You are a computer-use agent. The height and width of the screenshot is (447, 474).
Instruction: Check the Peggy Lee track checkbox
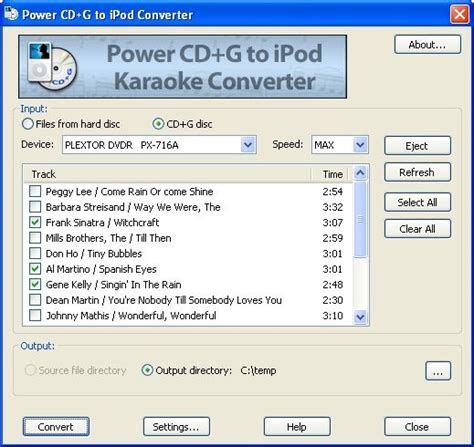(x=35, y=191)
